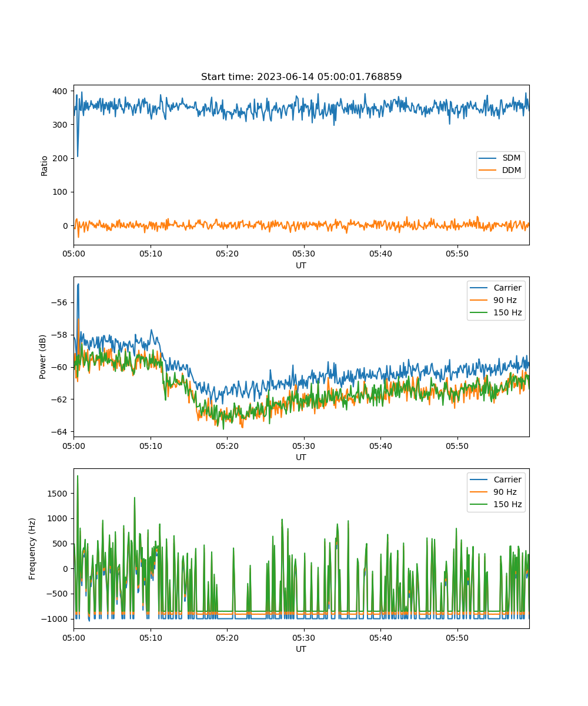Click the 05:40 time tick under the Frequency plot
This screenshot has height=706, width=588.
coord(380,638)
